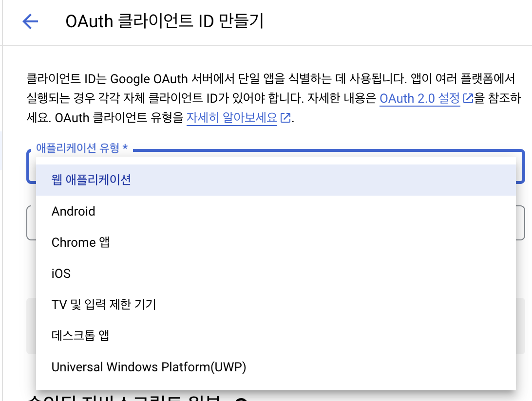Choose Android as application type
This screenshot has height=401, width=532.
73,211
